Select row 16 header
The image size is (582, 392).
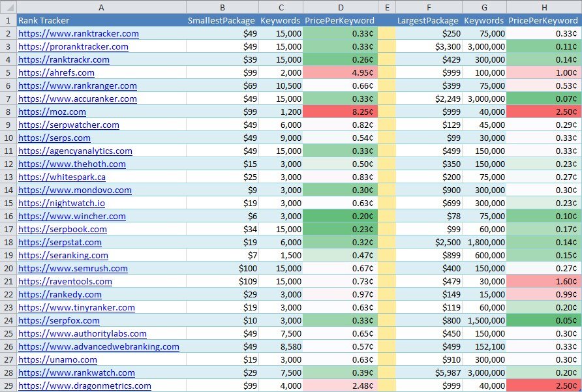click(8, 216)
